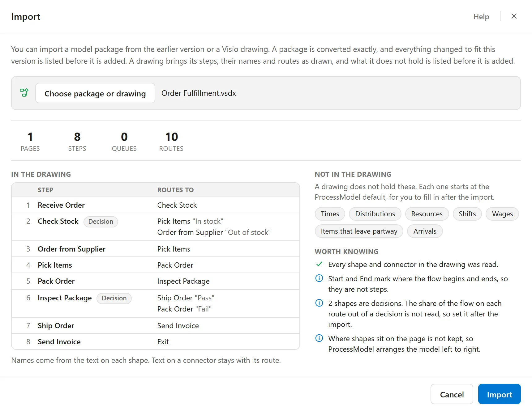Select the Times chip
The image size is (532, 411).
pyautogui.click(x=330, y=214)
